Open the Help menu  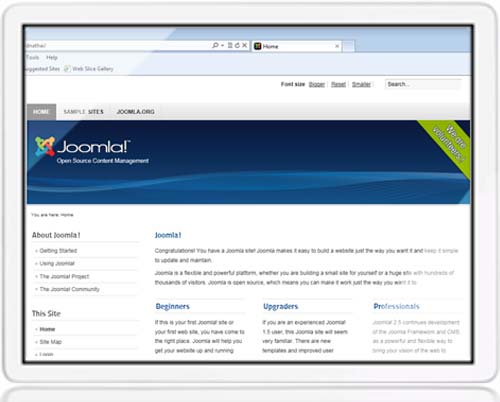point(52,57)
